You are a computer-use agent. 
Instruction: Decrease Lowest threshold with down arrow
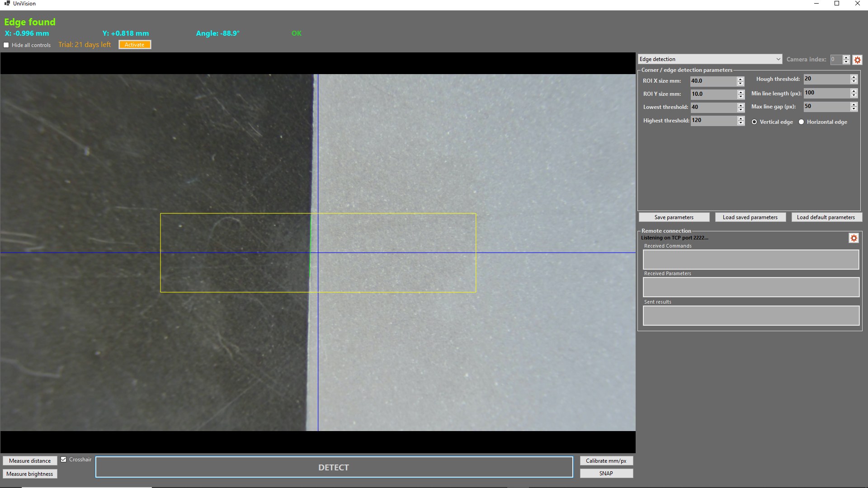click(x=741, y=110)
